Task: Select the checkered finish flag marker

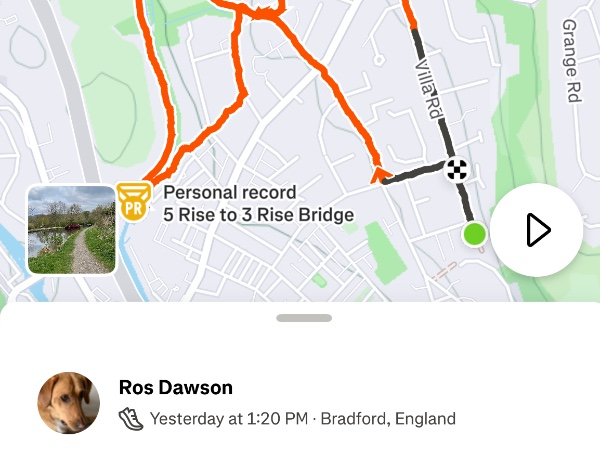Action: (x=456, y=169)
